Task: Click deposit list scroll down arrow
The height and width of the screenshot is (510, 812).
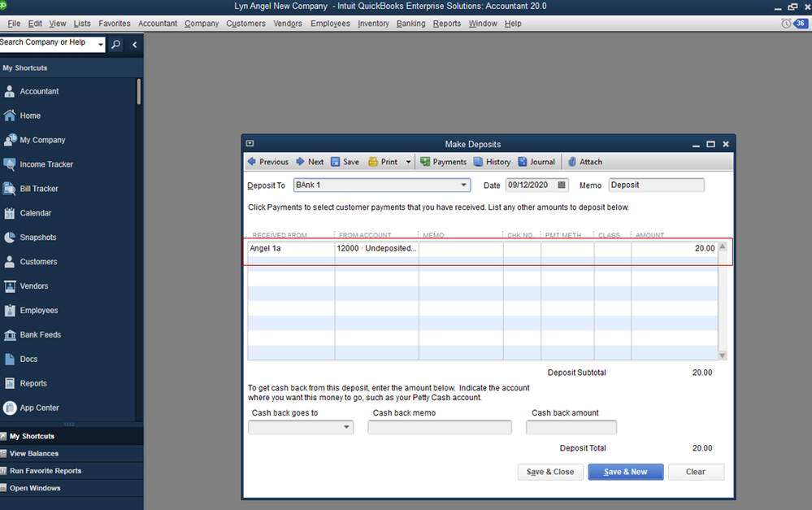Action: tap(723, 355)
